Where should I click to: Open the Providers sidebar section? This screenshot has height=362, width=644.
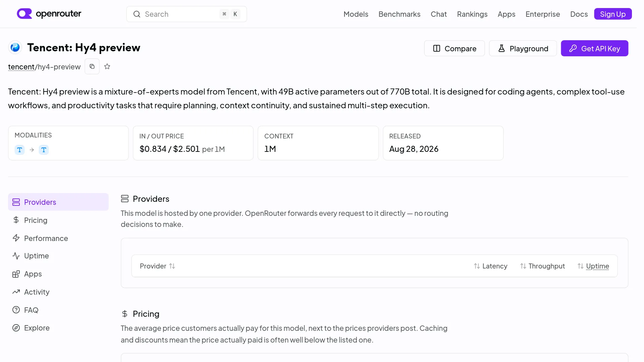click(58, 202)
